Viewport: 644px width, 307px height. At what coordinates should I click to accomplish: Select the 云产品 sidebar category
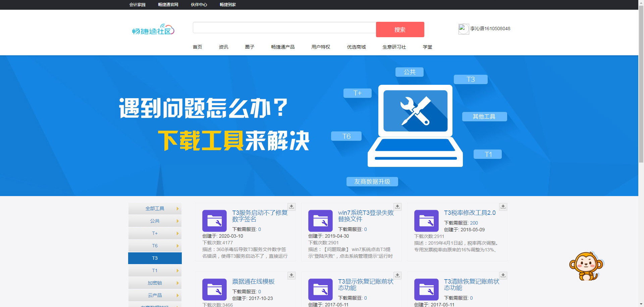point(155,295)
